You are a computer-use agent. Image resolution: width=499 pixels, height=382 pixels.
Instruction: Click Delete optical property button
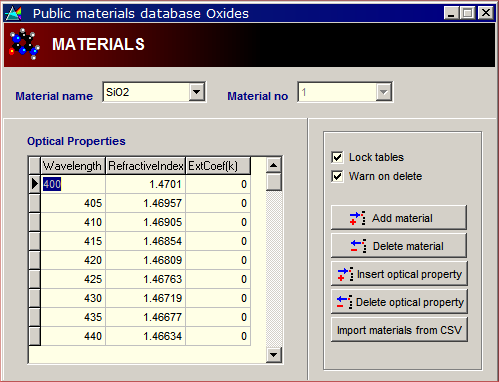click(399, 302)
